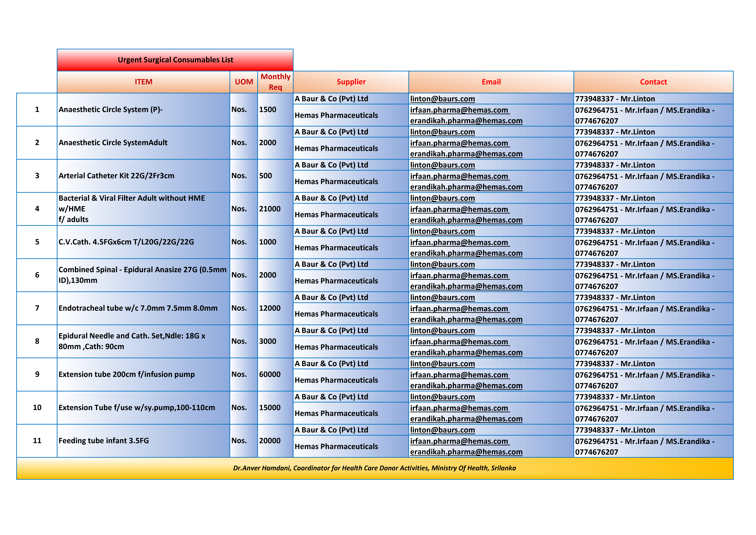Click 'Bacterial & Viral Filter Adult' item cell
This screenshot has width=756, height=535.
pyautogui.click(x=144, y=209)
